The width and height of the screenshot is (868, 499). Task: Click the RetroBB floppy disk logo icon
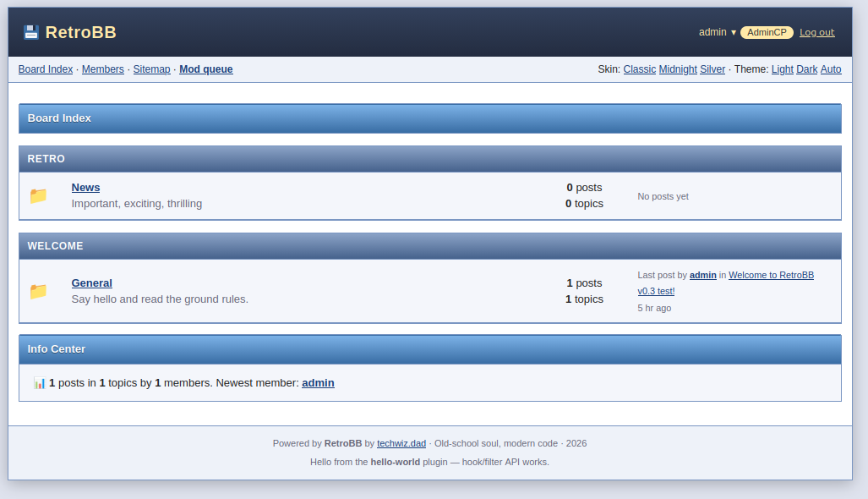tap(31, 32)
